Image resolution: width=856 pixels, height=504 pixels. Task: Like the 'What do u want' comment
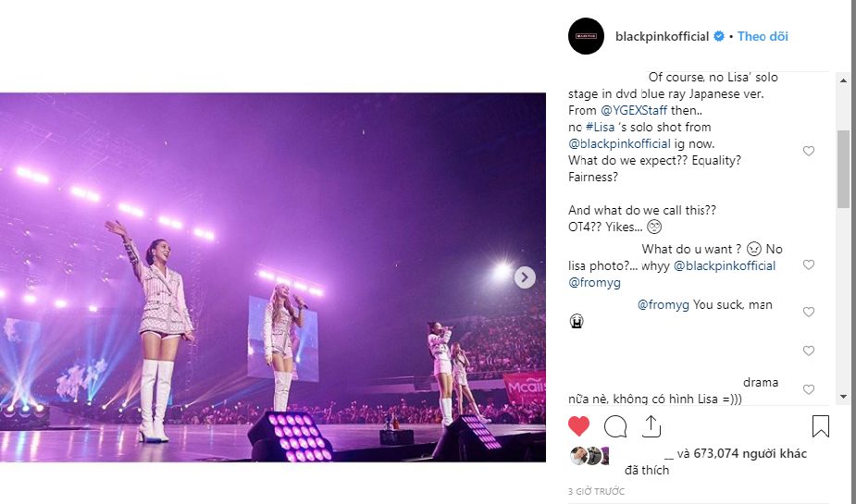coord(809,264)
